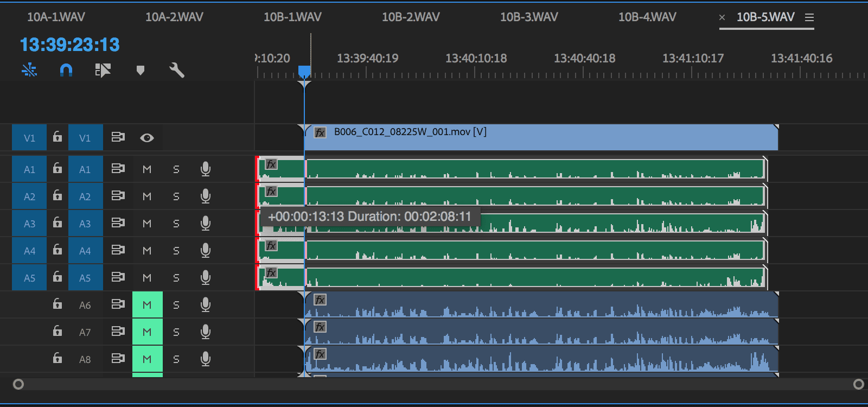Click the Linked Selection icon
The image size is (868, 407).
(x=103, y=70)
